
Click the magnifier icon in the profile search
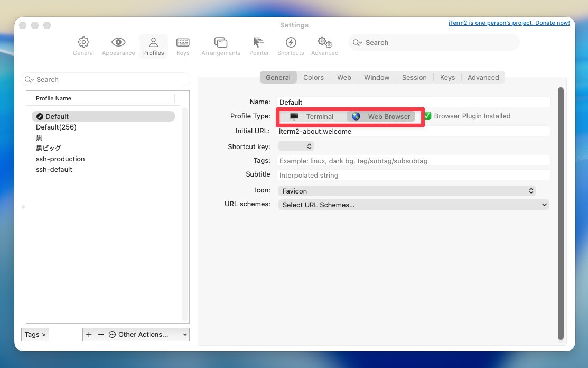tap(29, 79)
